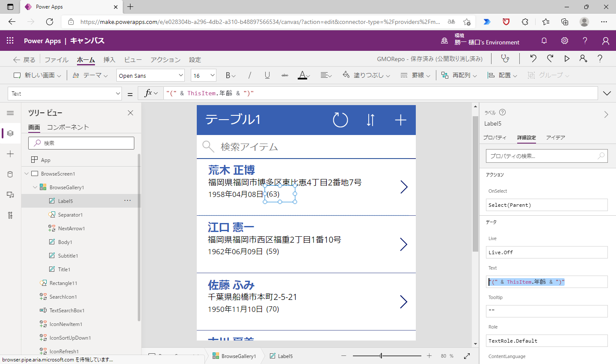
Task: Collapse the right properties panel
Action: pos(606,114)
